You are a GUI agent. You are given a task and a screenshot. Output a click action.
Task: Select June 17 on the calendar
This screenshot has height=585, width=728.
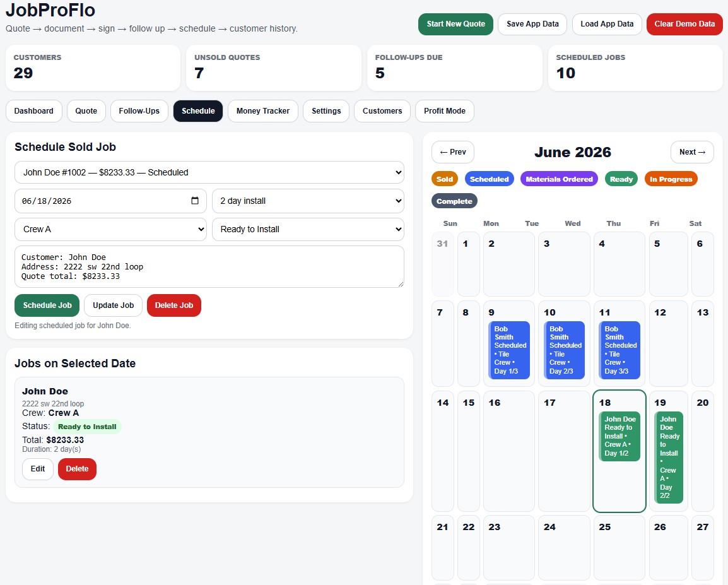[x=564, y=451]
